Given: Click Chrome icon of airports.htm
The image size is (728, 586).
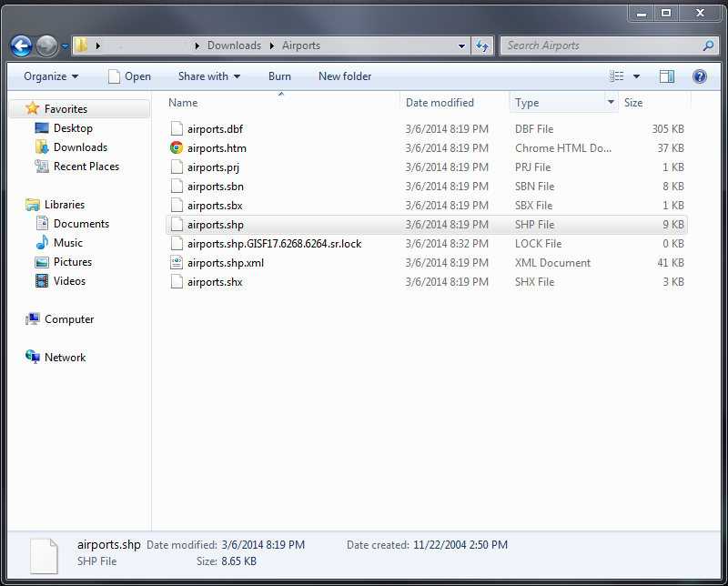Looking at the screenshot, I should click(x=177, y=147).
